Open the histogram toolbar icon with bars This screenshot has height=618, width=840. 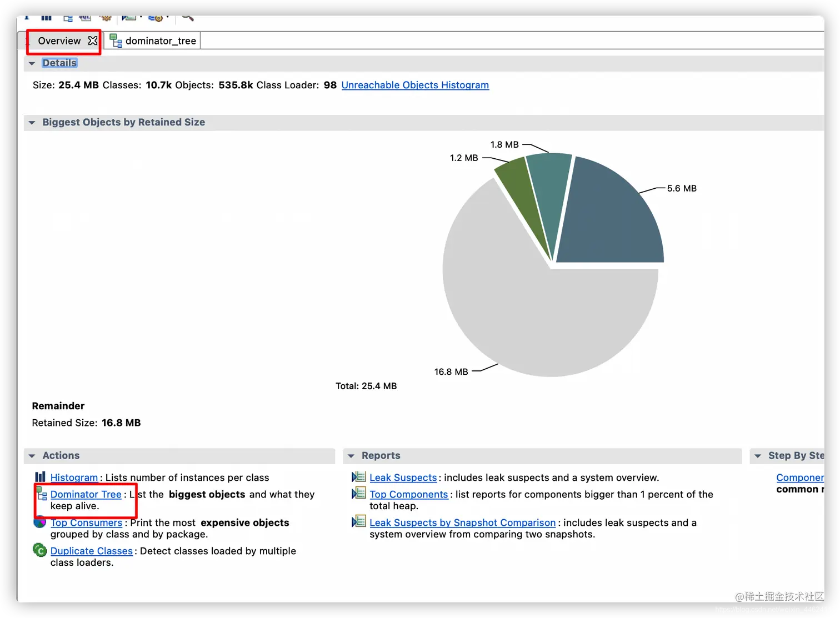(47, 18)
